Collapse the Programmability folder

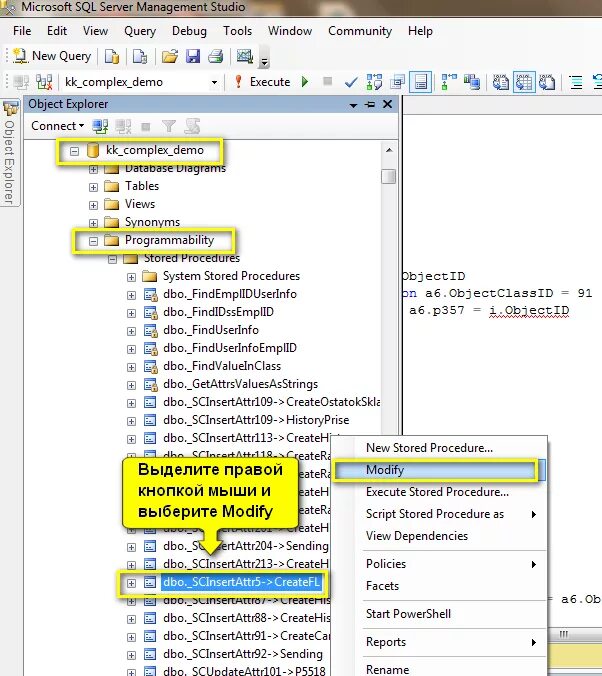point(93,241)
